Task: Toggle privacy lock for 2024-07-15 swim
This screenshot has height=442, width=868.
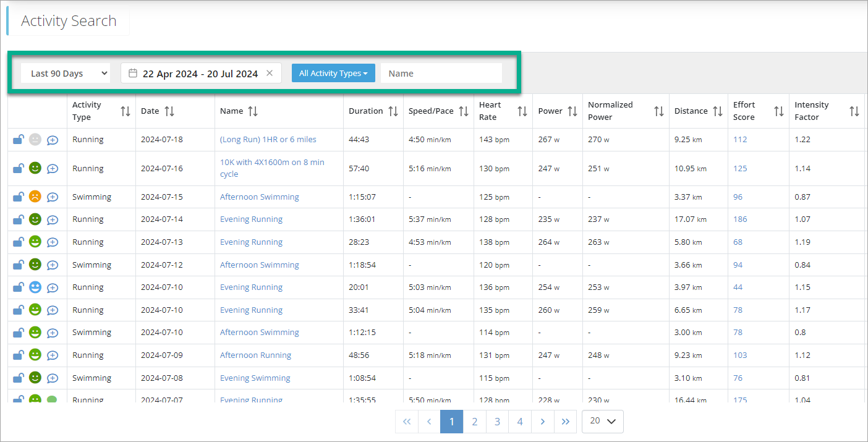Action: tap(19, 197)
